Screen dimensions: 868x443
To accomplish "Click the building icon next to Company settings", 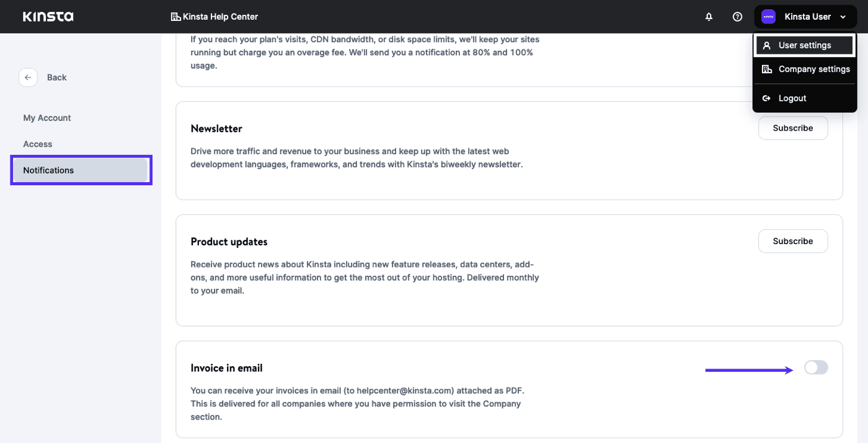I will (x=766, y=69).
